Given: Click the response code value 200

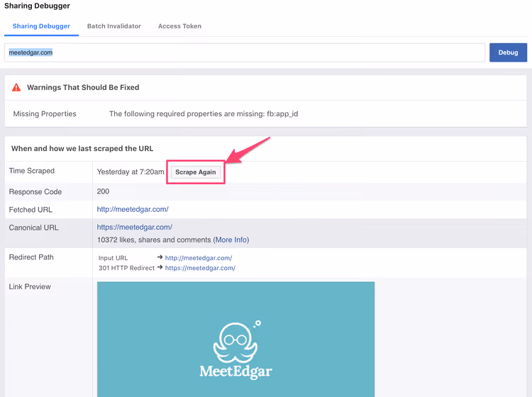Looking at the screenshot, I should tap(103, 191).
